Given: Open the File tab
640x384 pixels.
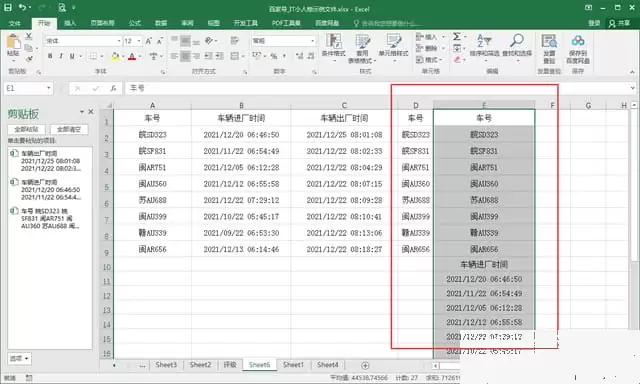Looking at the screenshot, I should tap(15, 23).
